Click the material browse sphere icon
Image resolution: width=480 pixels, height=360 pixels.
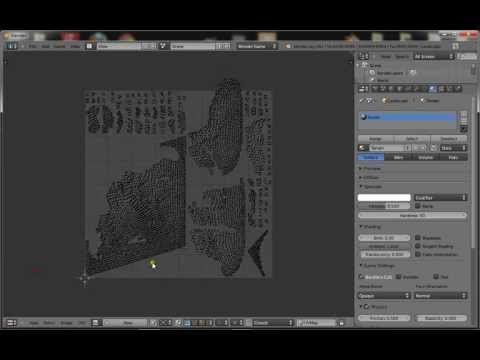(x=363, y=148)
